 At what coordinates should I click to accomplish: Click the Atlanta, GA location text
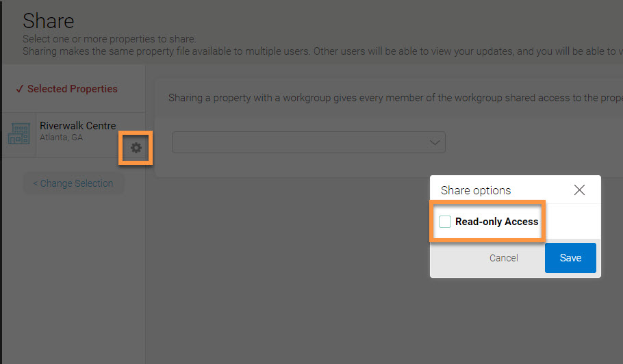[x=62, y=138]
